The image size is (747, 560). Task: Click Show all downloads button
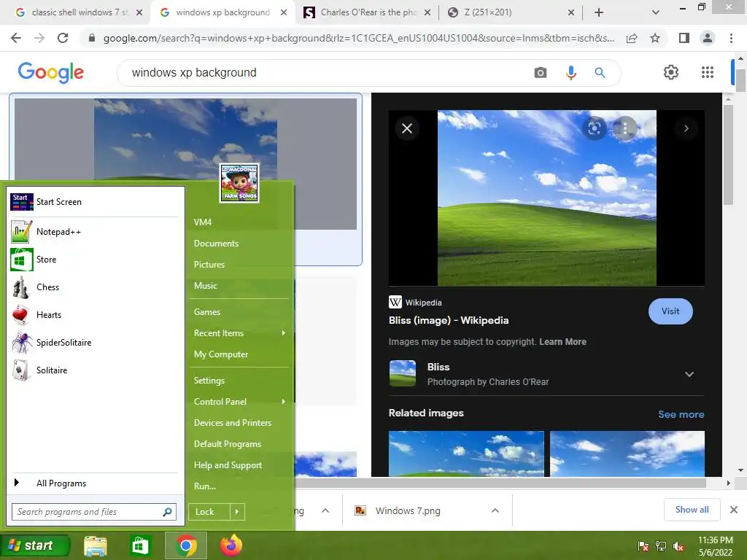click(692, 510)
